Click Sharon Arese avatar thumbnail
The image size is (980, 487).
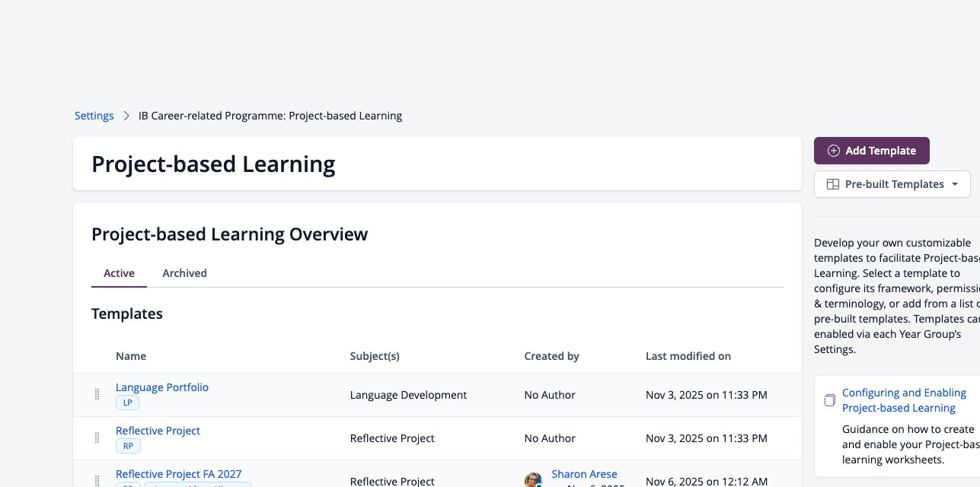click(x=533, y=480)
